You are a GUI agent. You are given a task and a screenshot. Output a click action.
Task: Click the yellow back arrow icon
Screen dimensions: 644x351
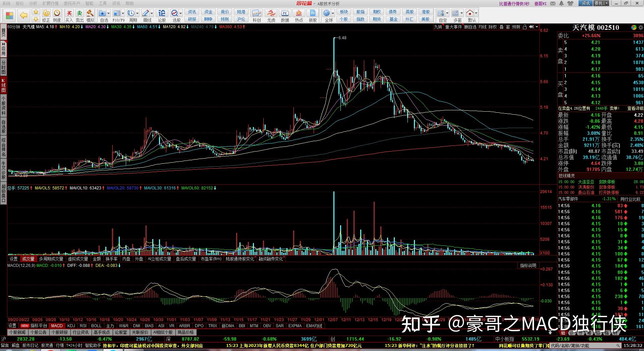(23, 15)
